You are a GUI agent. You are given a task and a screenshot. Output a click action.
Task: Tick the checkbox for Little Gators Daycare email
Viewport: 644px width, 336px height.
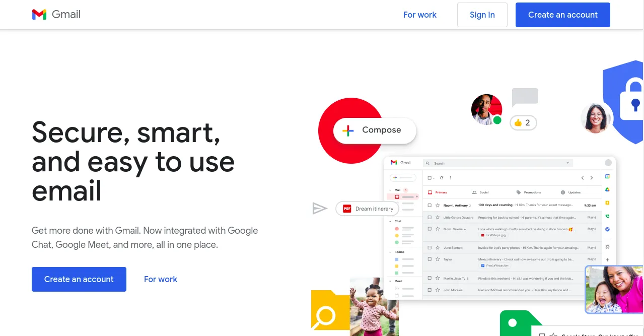pyautogui.click(x=430, y=218)
